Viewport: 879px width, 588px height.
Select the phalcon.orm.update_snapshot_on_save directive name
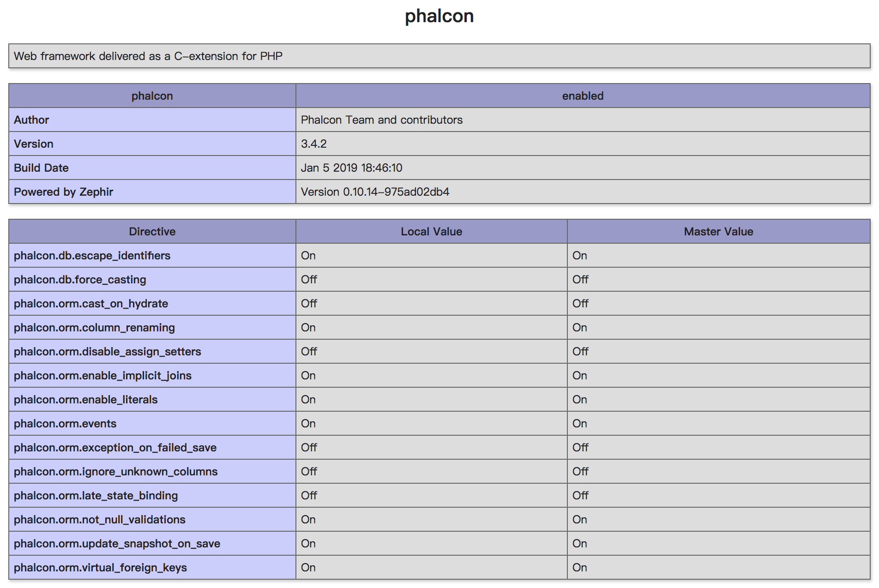(x=117, y=544)
